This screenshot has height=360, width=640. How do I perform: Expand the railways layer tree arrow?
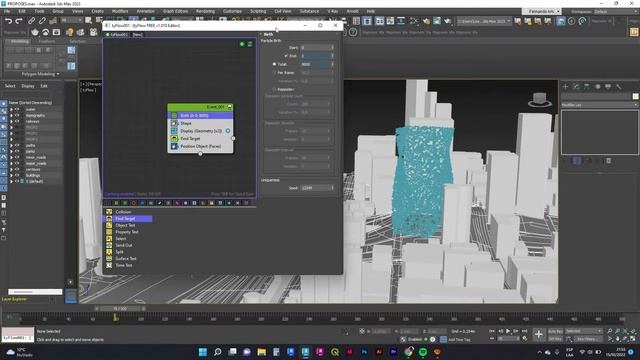[11, 121]
